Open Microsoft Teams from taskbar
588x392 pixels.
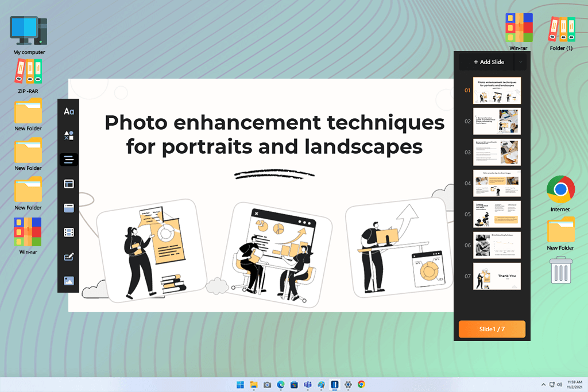click(x=308, y=385)
